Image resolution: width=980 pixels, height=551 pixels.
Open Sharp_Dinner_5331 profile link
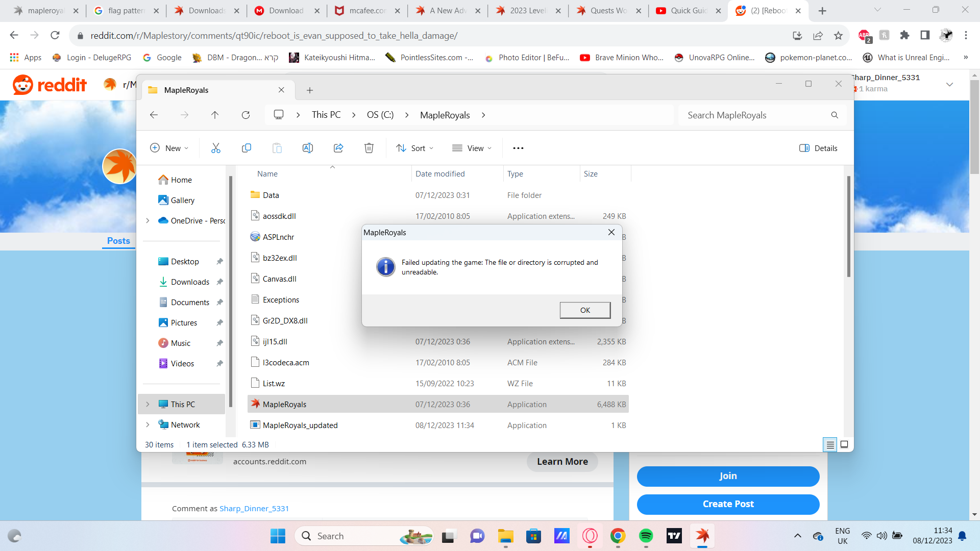[254, 508]
